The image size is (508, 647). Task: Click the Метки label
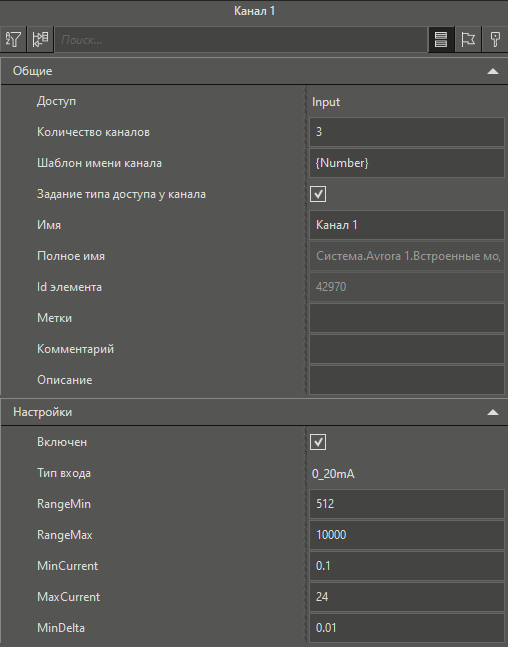tap(54, 318)
